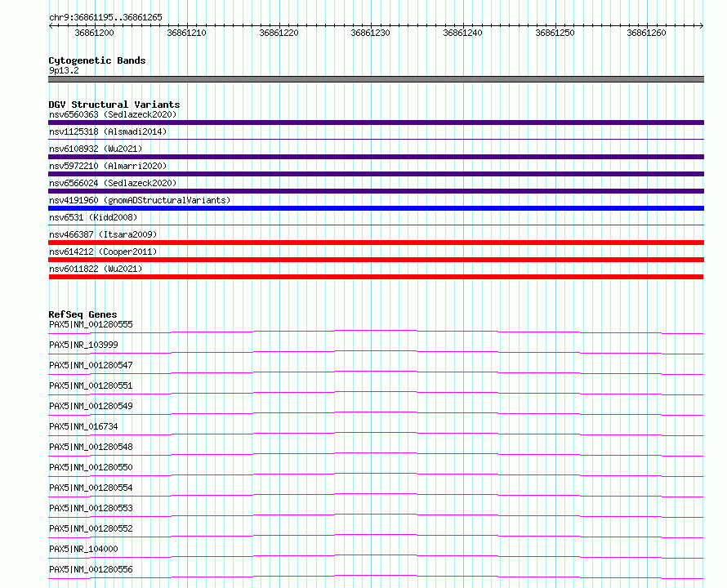Open variant nsv466387 (Itsara2009) label
Image resolution: width=727 pixels, height=588 pixels.
tap(103, 234)
